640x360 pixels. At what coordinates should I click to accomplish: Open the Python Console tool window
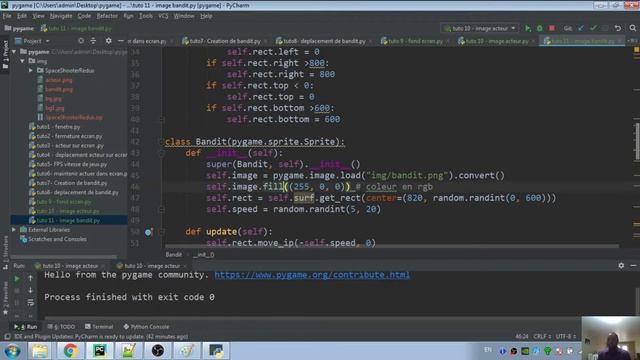pos(146,327)
